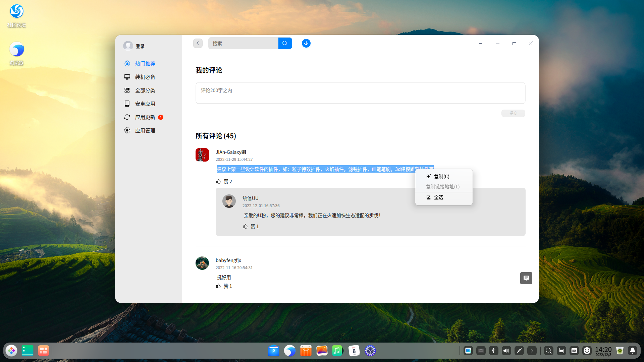
Task: Click the dock search icon
Action: tap(549, 351)
